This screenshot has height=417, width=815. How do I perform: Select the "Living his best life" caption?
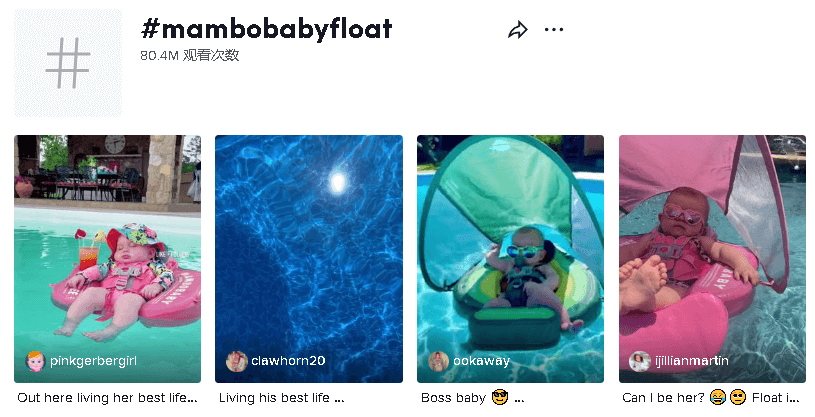[x=281, y=398]
